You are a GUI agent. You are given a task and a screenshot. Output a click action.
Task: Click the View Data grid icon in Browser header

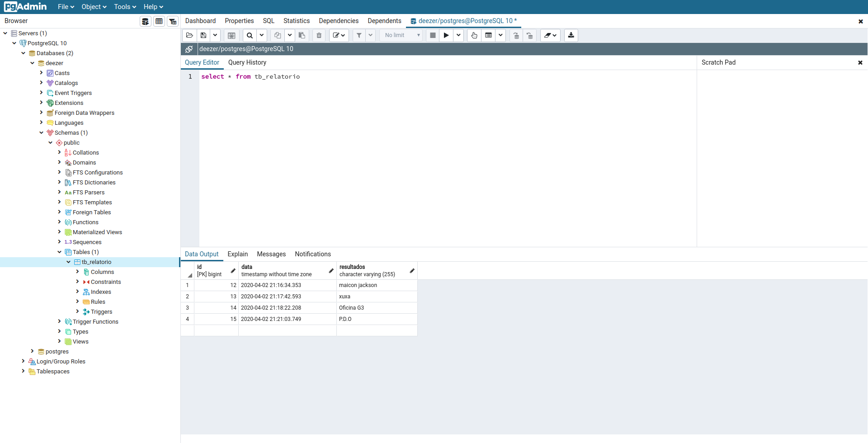(x=159, y=21)
